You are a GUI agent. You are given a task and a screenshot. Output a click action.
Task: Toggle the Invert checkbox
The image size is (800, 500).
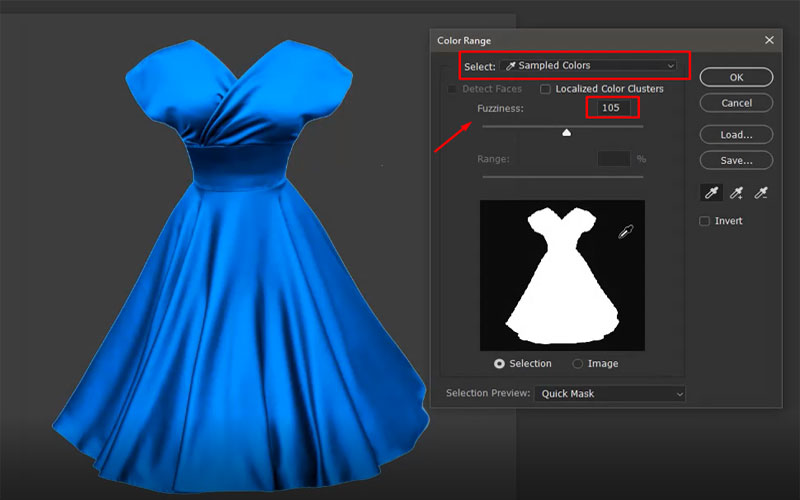[x=705, y=221]
